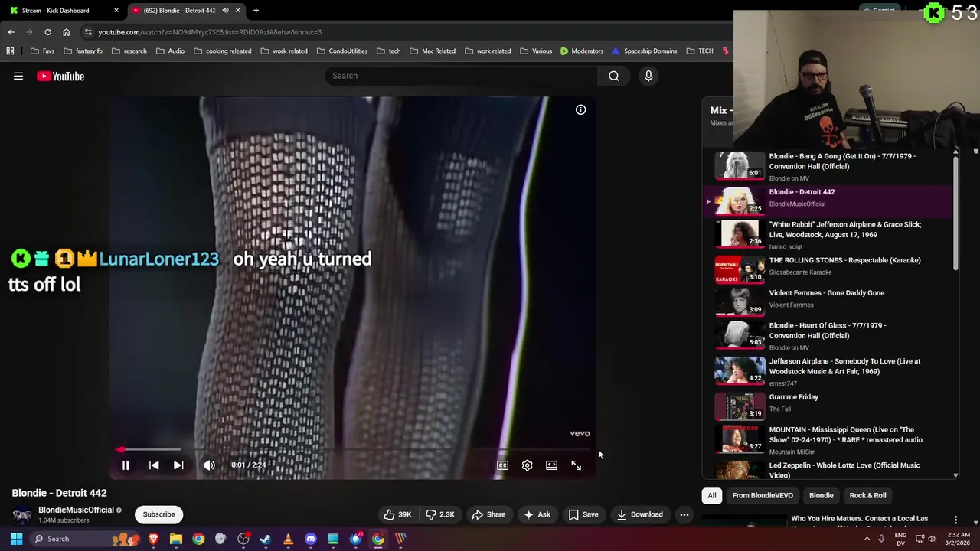Go back in the browser

(11, 32)
